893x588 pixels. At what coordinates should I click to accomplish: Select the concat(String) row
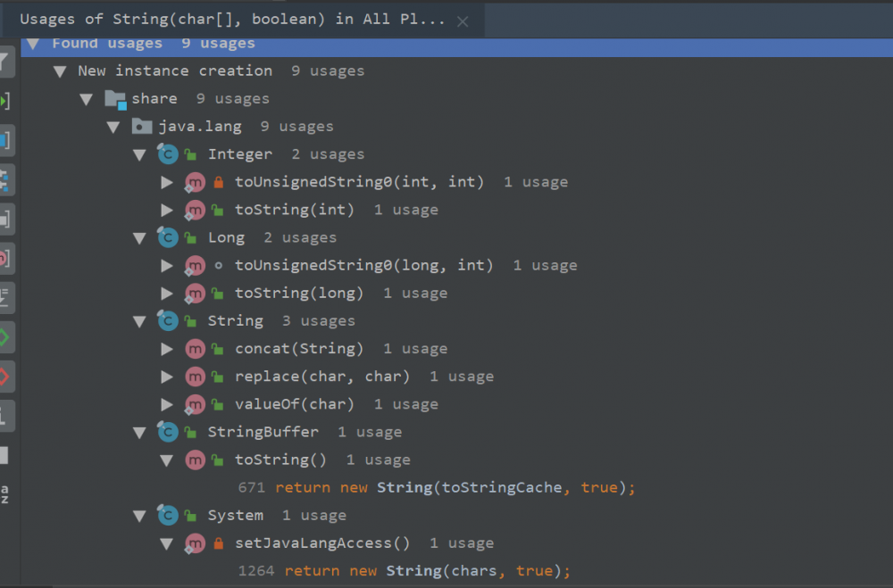(x=456, y=349)
